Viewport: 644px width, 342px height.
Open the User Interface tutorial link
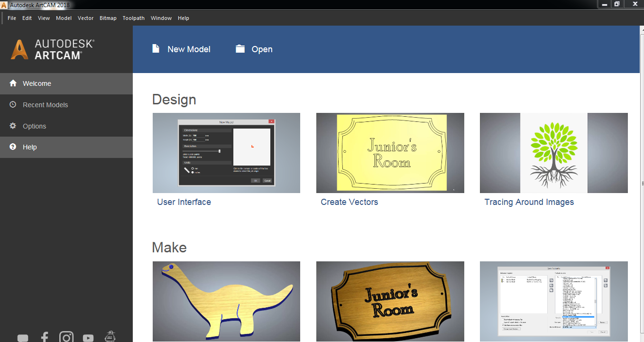(184, 202)
